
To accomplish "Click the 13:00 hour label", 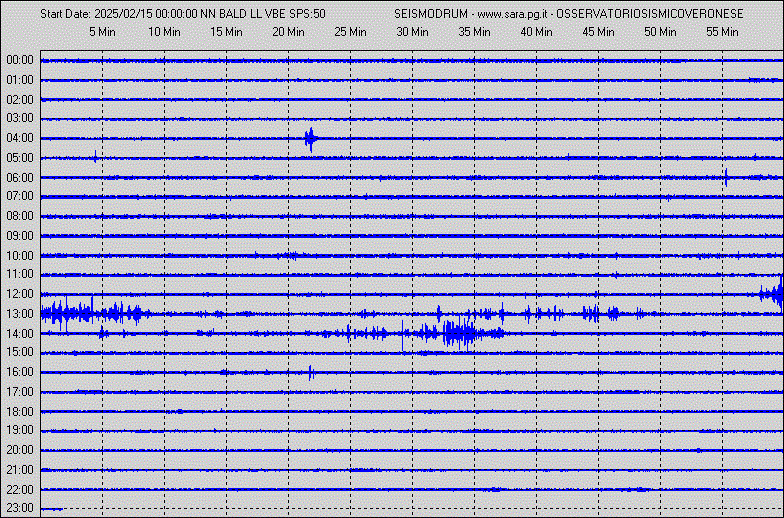I will coord(20,314).
